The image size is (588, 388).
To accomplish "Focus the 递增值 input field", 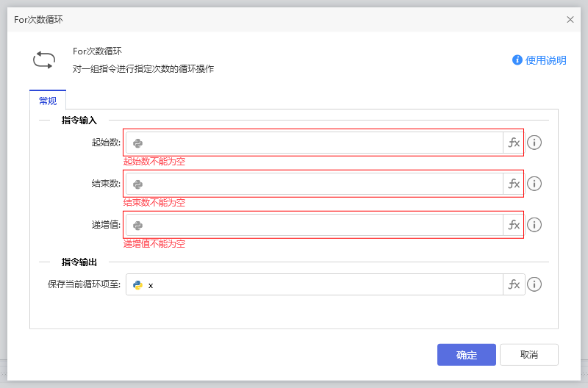I will 320,225.
